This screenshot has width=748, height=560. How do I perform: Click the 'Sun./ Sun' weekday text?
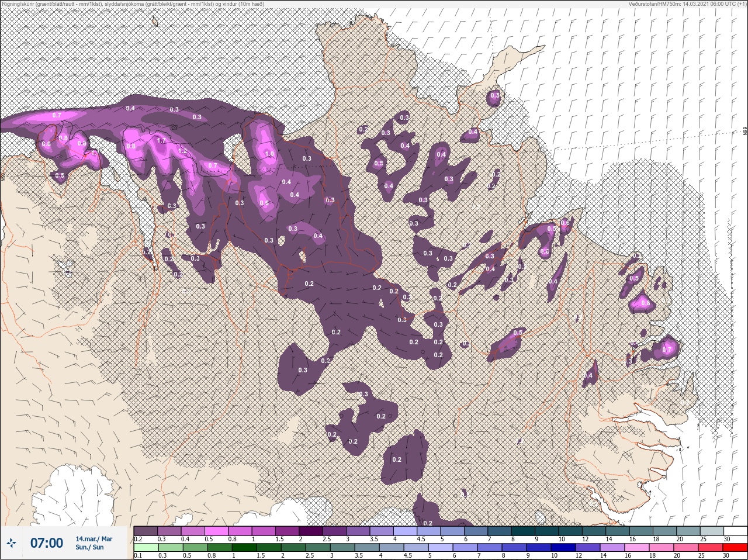89,547
